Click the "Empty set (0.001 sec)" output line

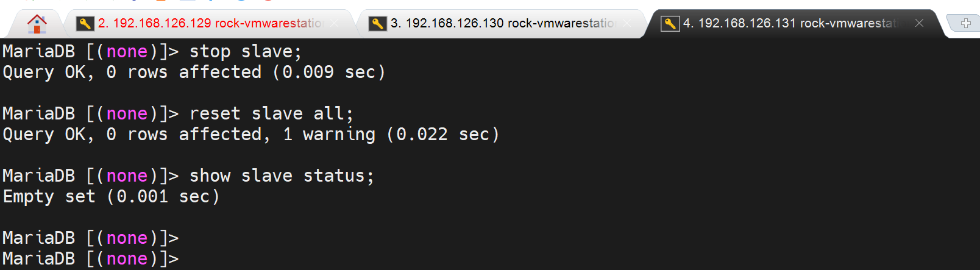pyautogui.click(x=111, y=197)
